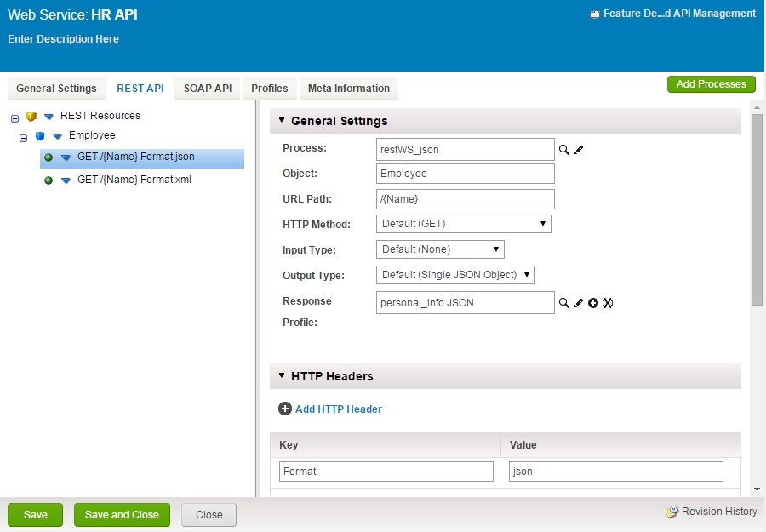Collapse the REST Resources tree node
This screenshot has width=766, height=532.
tap(14, 117)
